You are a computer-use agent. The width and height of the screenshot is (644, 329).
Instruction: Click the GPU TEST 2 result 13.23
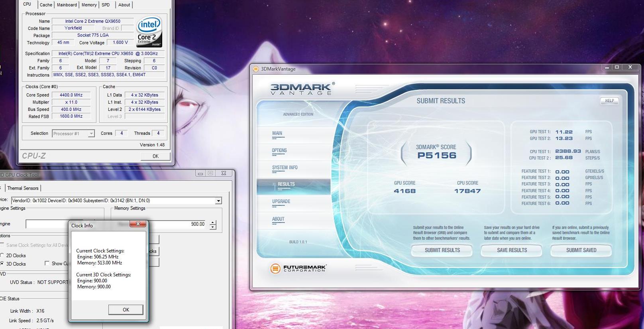click(564, 139)
